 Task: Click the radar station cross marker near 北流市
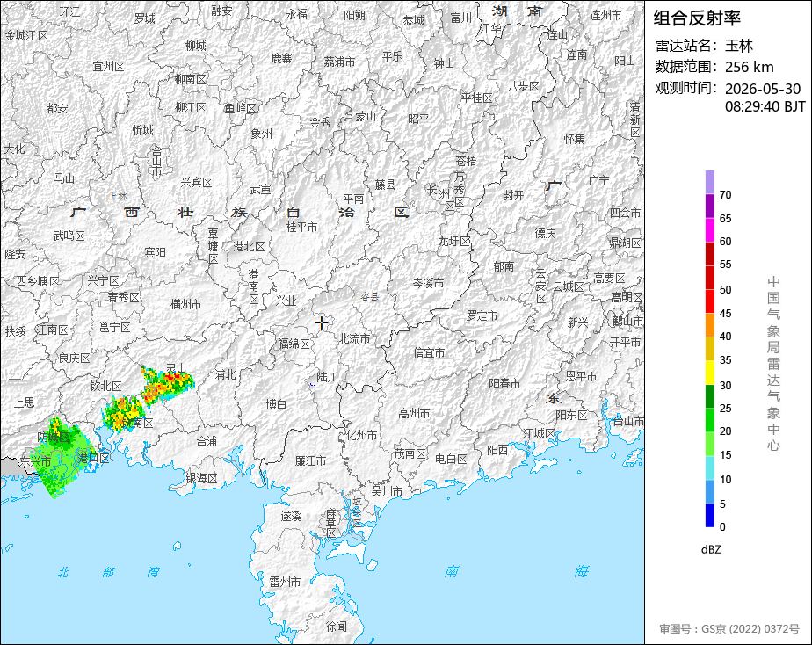(x=322, y=323)
